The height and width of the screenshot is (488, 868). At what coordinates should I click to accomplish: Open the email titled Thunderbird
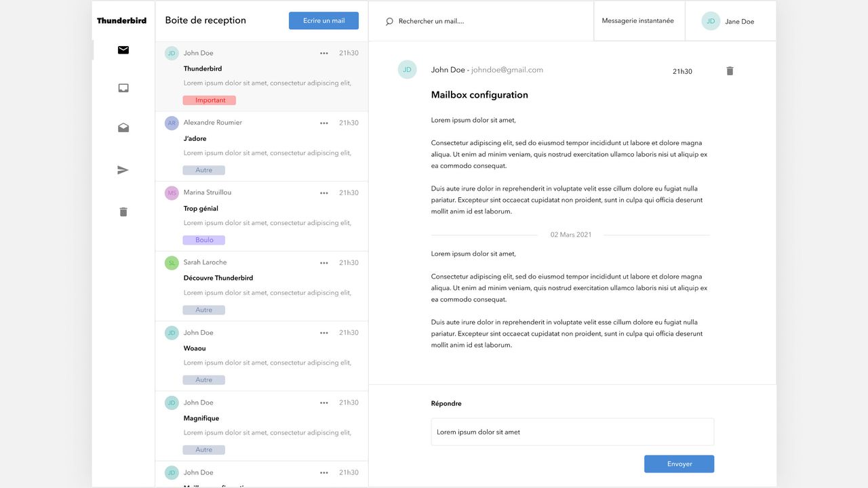point(262,77)
